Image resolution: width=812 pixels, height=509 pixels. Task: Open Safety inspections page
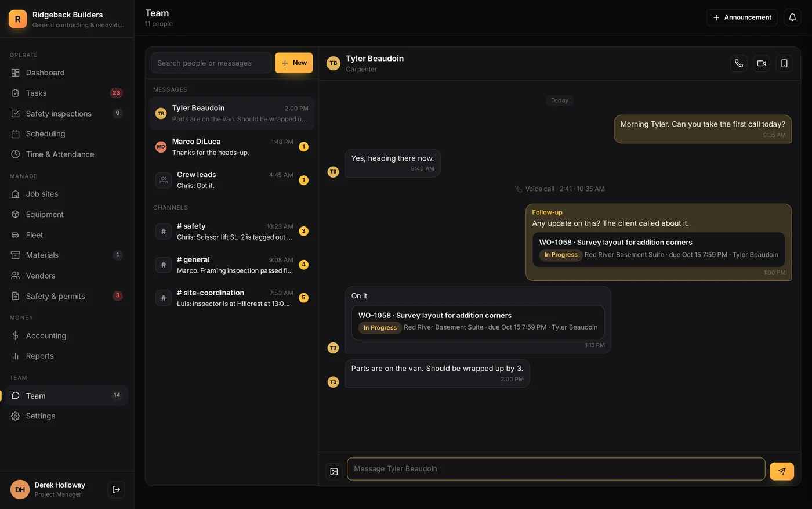67,114
